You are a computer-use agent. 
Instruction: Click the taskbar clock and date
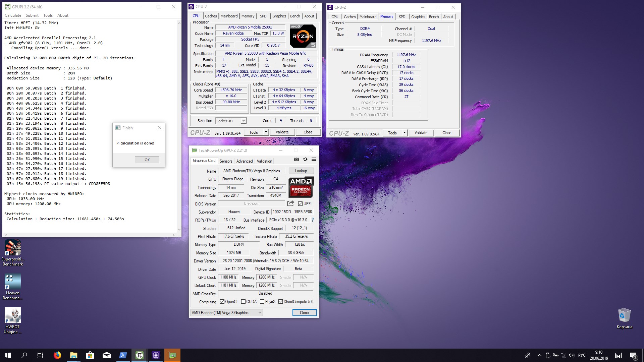click(599, 355)
